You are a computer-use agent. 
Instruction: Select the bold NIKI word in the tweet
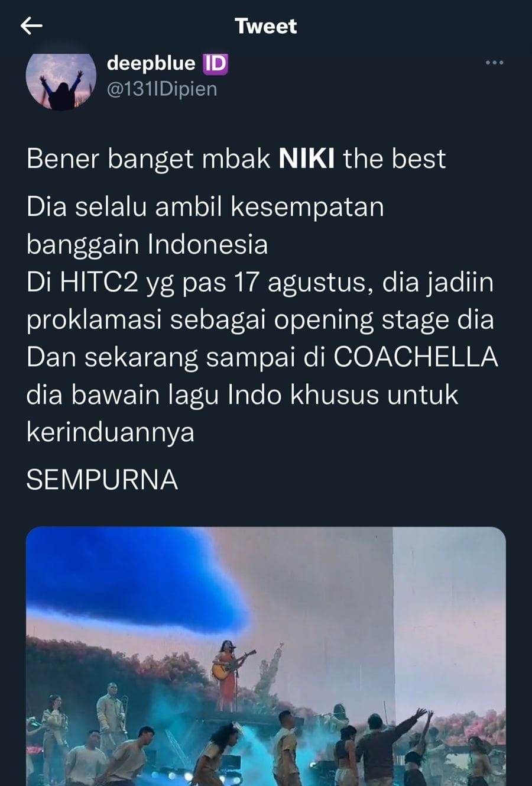(x=307, y=159)
